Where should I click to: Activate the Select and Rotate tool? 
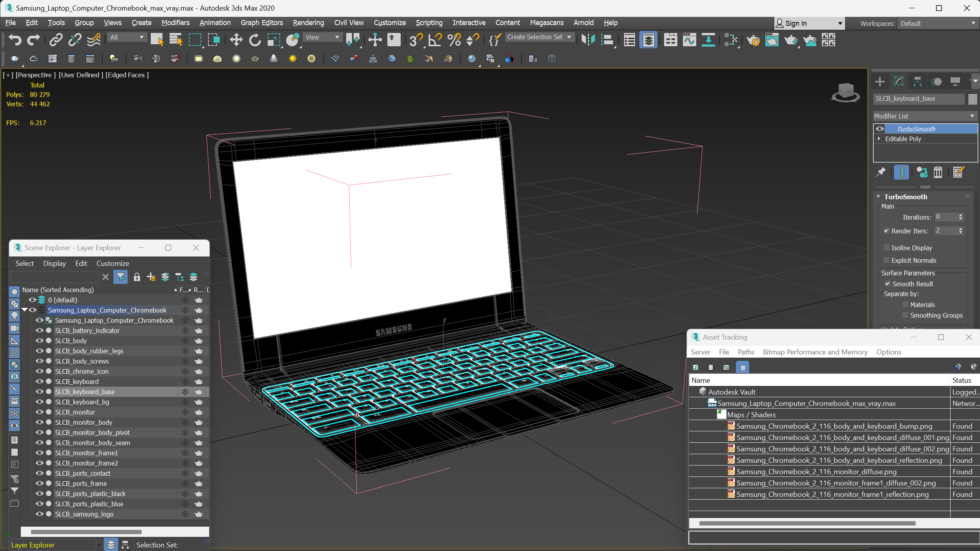[255, 40]
